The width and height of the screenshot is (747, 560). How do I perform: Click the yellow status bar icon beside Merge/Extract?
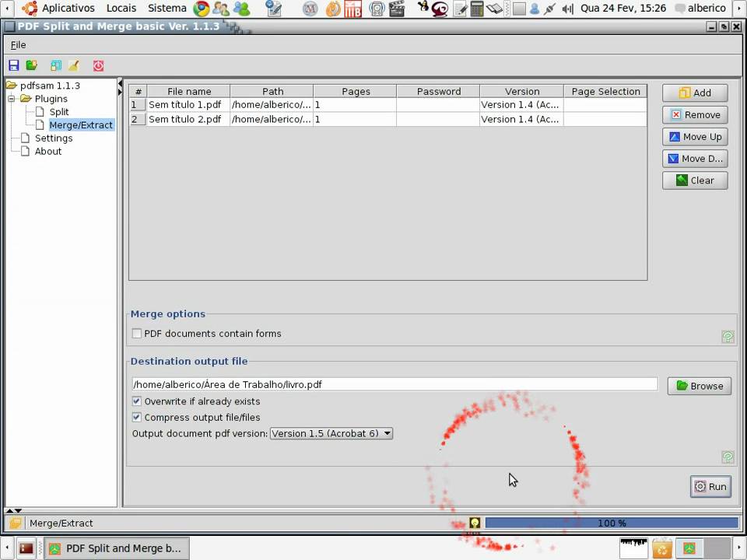click(x=16, y=523)
